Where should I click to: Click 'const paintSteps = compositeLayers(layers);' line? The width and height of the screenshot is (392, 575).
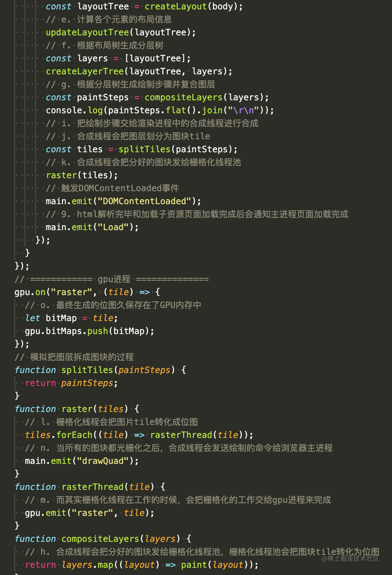[x=157, y=97]
